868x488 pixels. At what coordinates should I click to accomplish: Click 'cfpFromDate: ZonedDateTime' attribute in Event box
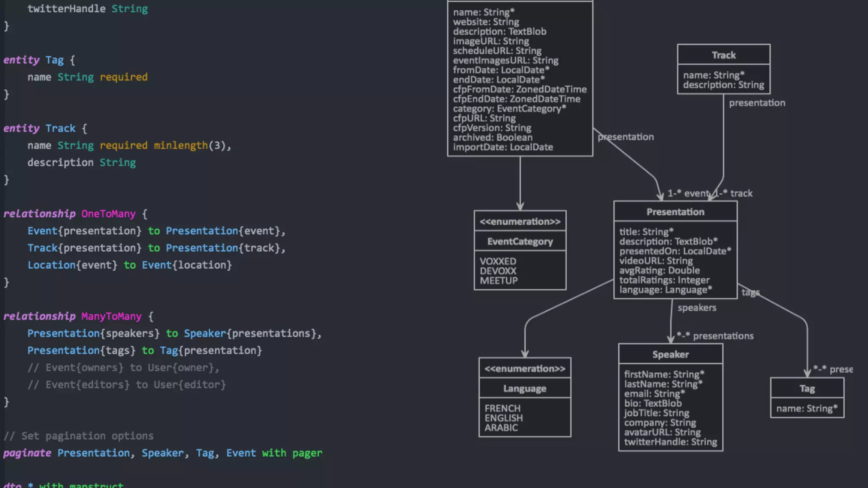coord(520,89)
